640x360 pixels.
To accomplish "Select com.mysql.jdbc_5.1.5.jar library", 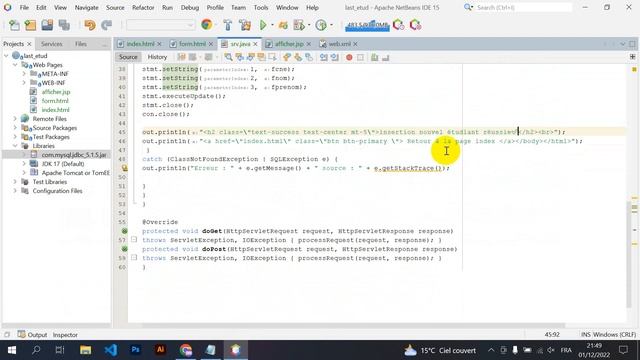I will coord(74,155).
